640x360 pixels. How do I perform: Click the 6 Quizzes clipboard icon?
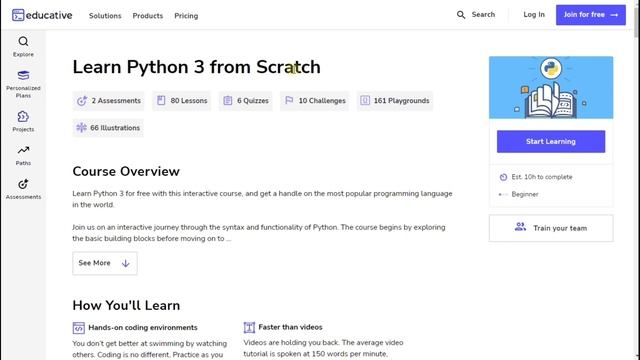228,100
